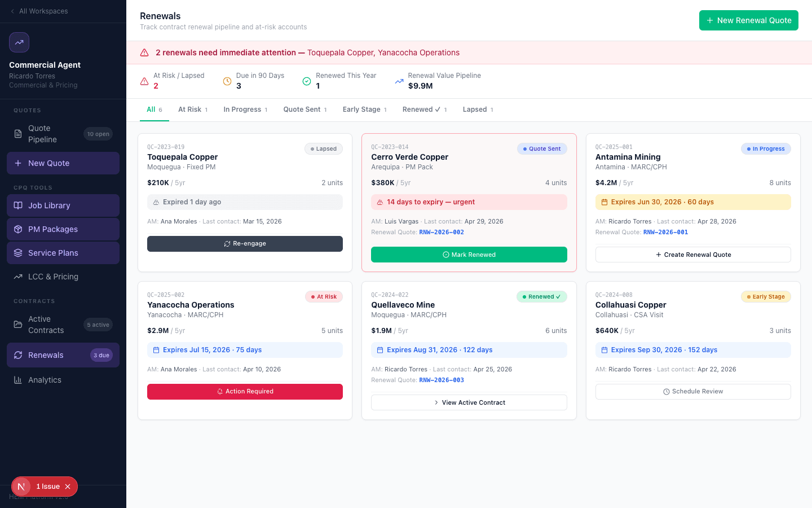
Task: Re-engage the Toquepala Copper account
Action: pos(245,244)
